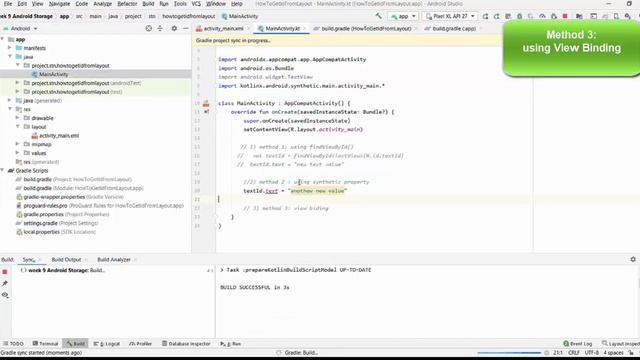The height and width of the screenshot is (360, 640).
Task: Click the Debug app bug icon
Action: tap(519, 16)
